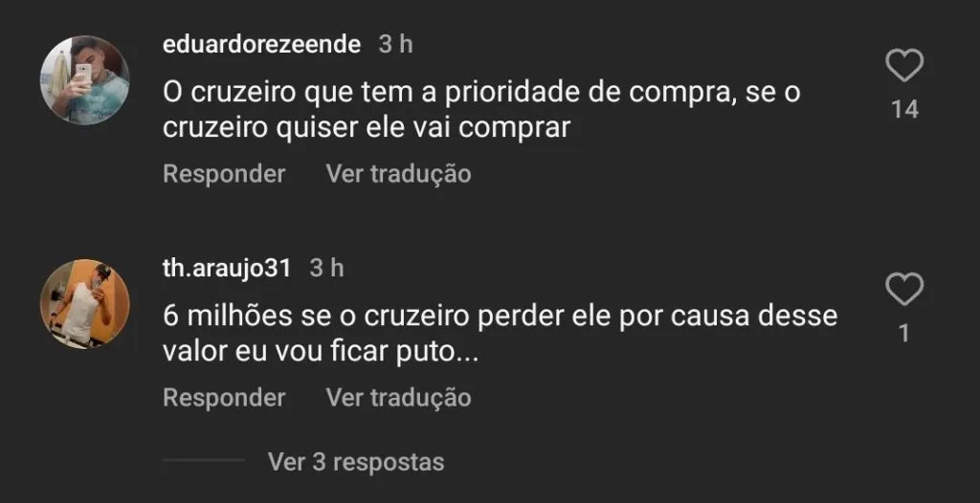Select the comment starting 'O cruzeiro que tem'

[481, 110]
